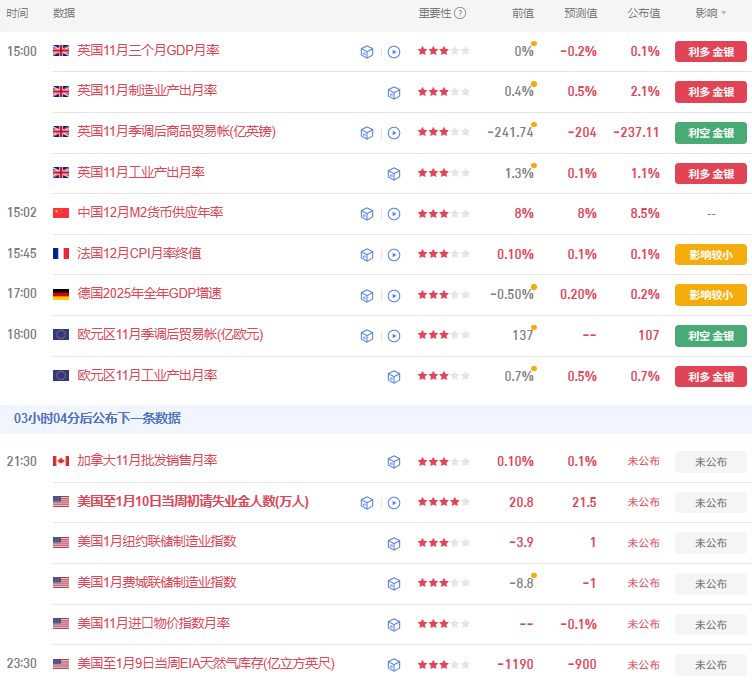
Task: Click the play icon for 德国2025年全年GDP增速
Action: tap(394, 295)
